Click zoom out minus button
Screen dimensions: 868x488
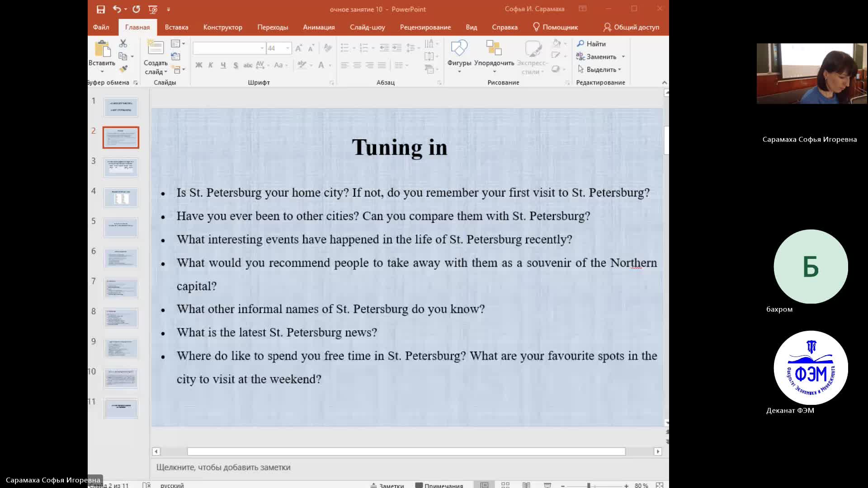coord(563,485)
